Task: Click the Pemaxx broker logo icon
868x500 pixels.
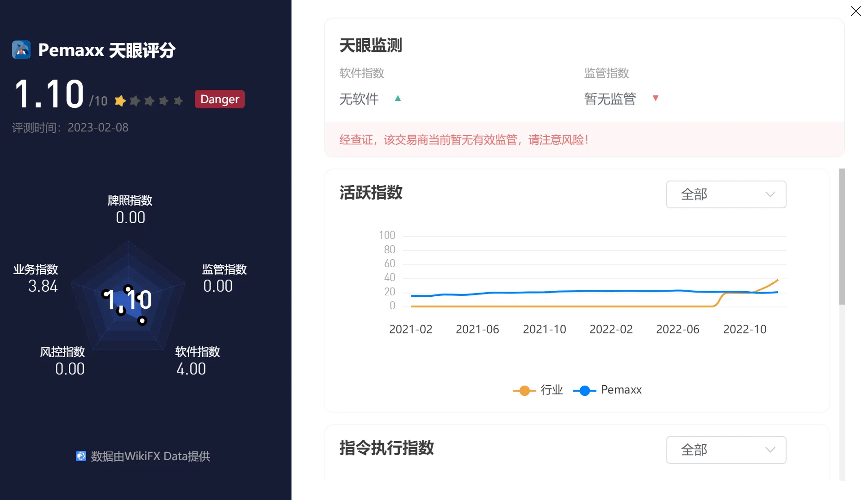Action: click(x=21, y=50)
